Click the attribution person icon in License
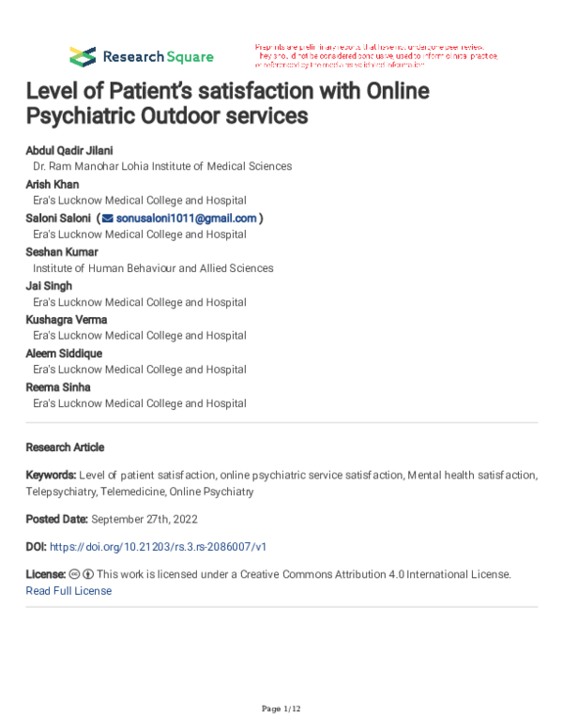 (x=88, y=574)
